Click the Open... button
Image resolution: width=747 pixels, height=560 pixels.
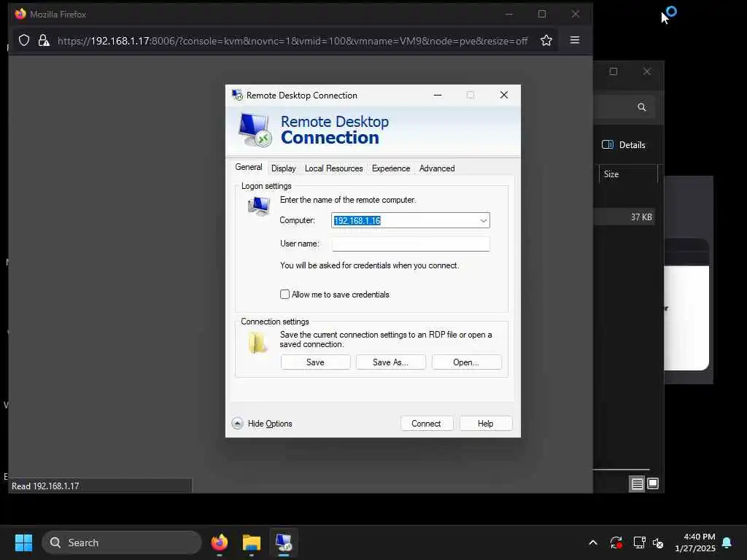pos(466,362)
